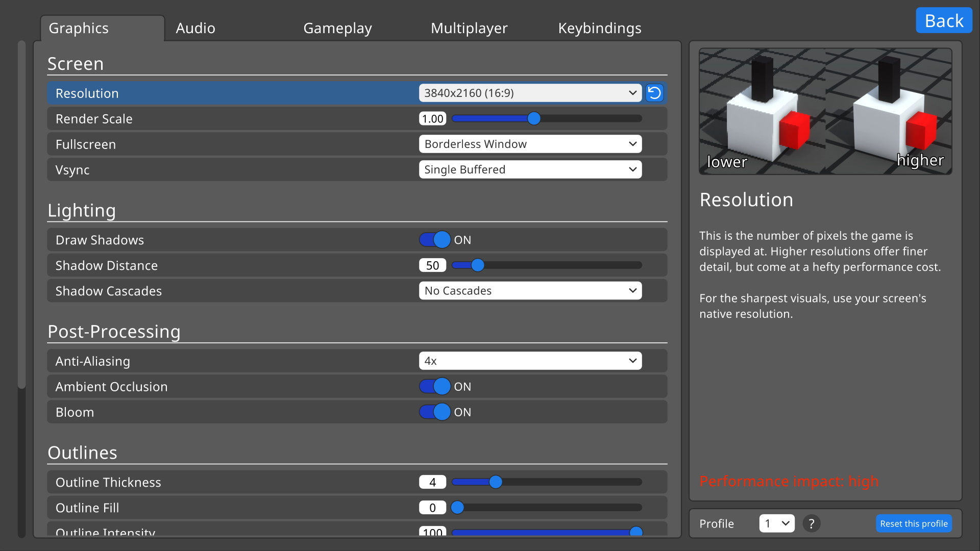Click the Outline Fill value field 0

click(433, 508)
